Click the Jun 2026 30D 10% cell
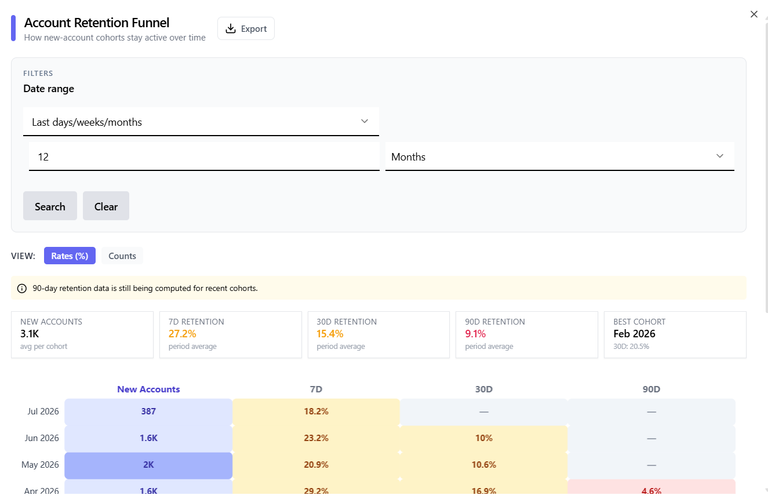The width and height of the screenshot is (768, 499). [484, 438]
